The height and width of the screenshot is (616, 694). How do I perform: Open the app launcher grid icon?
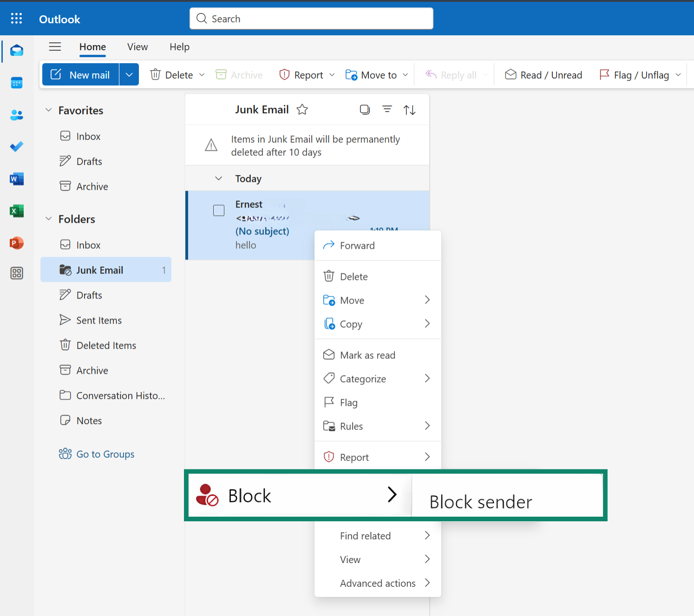pos(16,18)
